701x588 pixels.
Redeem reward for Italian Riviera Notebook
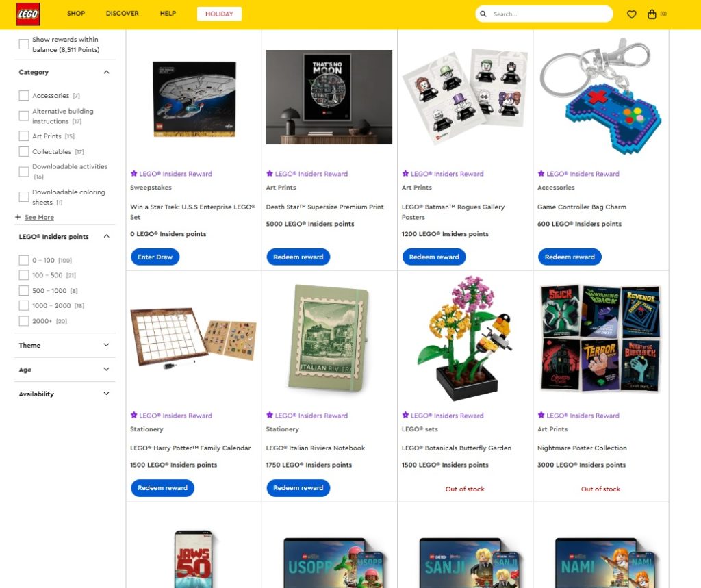(x=298, y=488)
